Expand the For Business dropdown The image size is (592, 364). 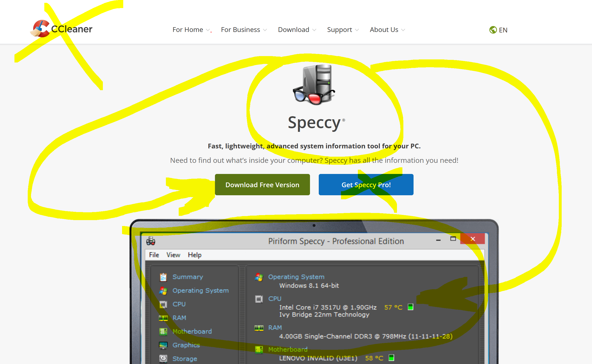(244, 30)
